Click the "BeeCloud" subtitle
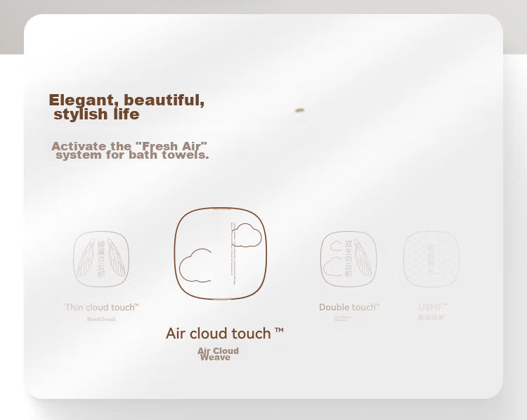 point(101,319)
